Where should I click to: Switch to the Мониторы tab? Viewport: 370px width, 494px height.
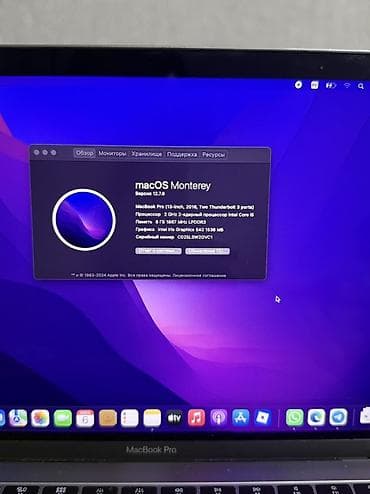coord(112,154)
